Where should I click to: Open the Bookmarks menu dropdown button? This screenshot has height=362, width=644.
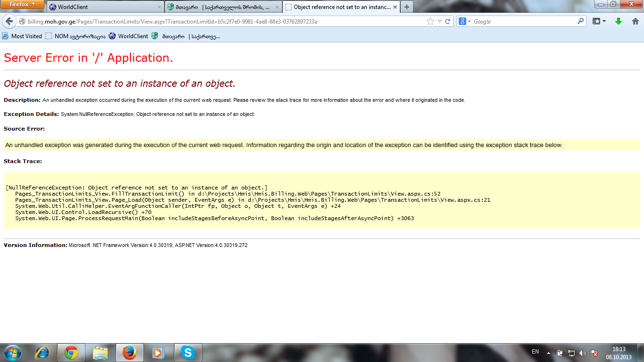click(599, 21)
